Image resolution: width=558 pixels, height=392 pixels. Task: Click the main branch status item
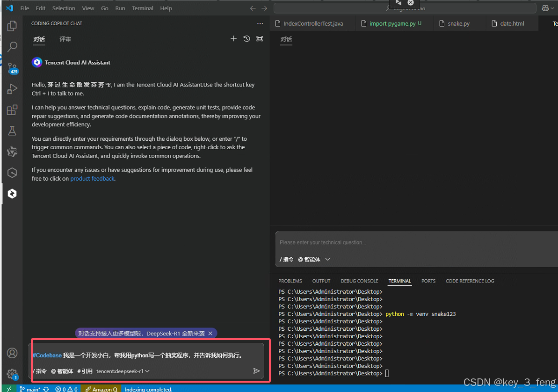(x=30, y=389)
